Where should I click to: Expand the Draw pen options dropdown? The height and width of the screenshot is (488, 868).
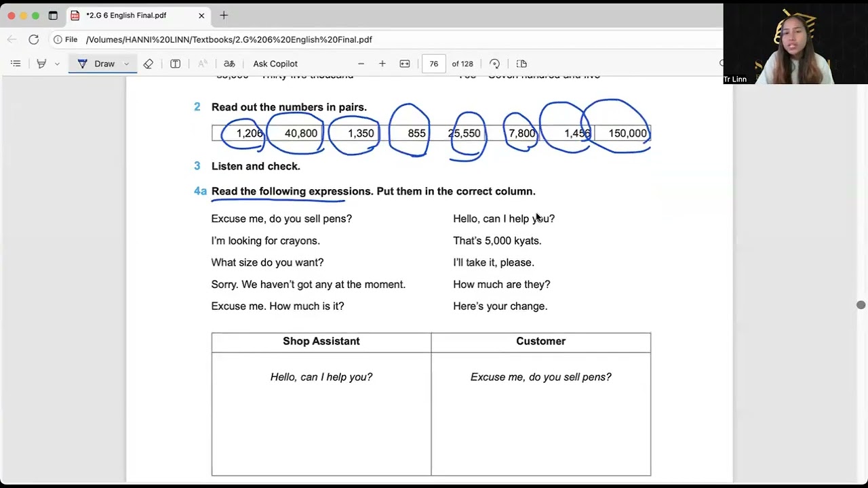coord(126,64)
